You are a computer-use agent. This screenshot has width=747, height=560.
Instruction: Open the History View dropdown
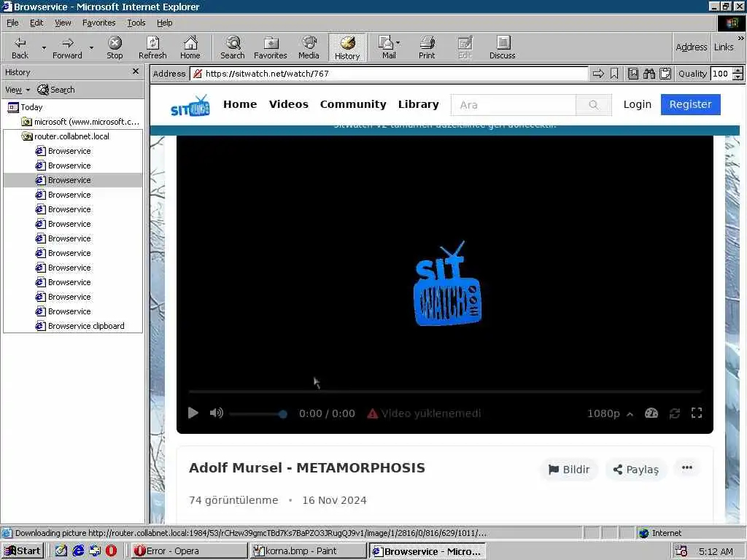pyautogui.click(x=18, y=90)
